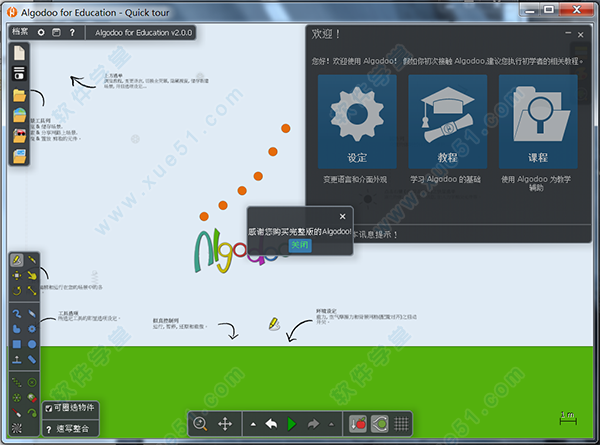Image resolution: width=600 pixels, height=445 pixels.
Task: Select the Spring tool
Action: click(x=16, y=382)
